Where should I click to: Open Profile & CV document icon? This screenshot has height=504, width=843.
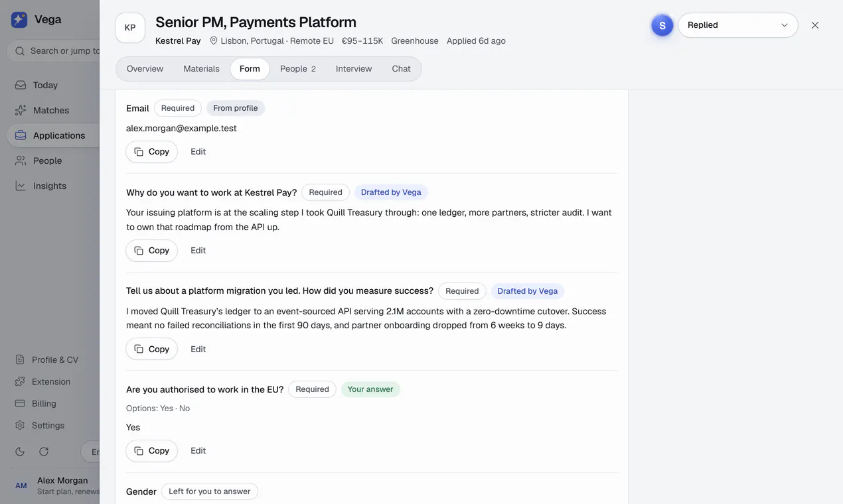tap(20, 359)
